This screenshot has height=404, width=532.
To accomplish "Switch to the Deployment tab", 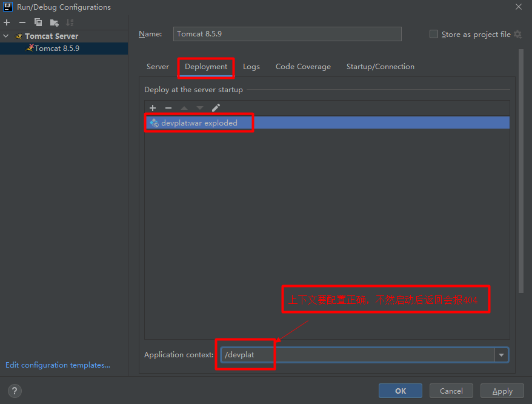I will click(206, 67).
